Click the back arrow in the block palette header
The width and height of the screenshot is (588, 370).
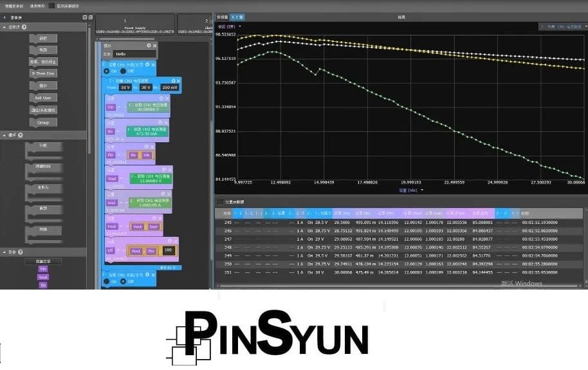coord(5,17)
